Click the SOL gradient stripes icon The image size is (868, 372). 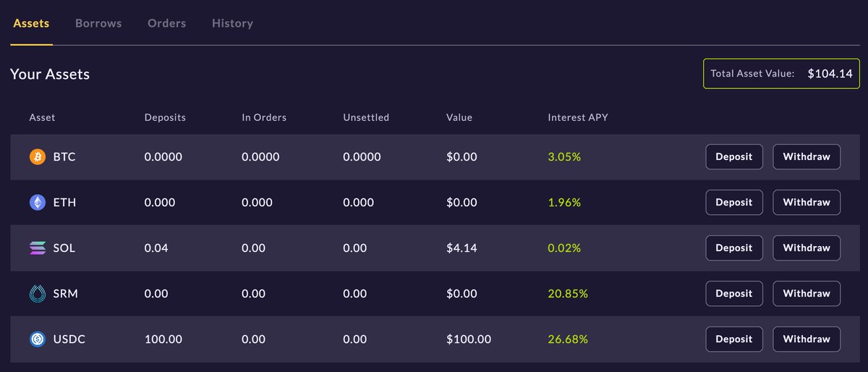coord(37,248)
